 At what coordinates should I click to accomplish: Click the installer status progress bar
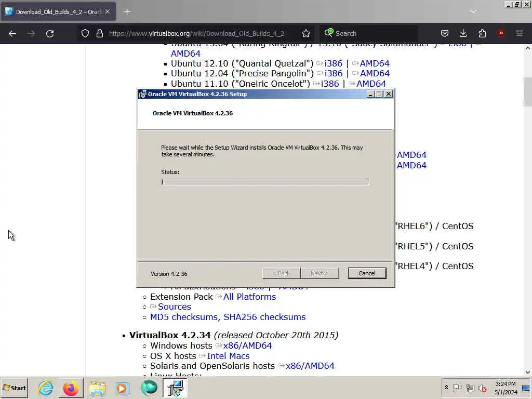[265, 182]
